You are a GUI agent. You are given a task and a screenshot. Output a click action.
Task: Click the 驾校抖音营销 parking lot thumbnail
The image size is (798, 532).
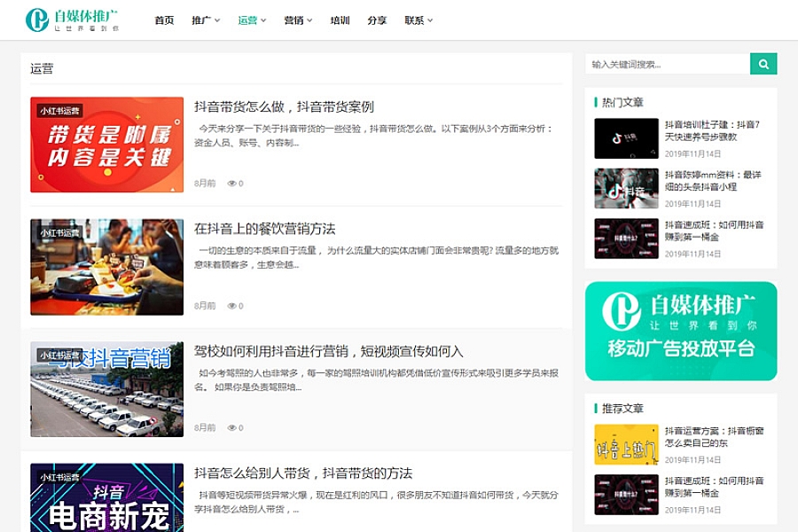pos(107,389)
